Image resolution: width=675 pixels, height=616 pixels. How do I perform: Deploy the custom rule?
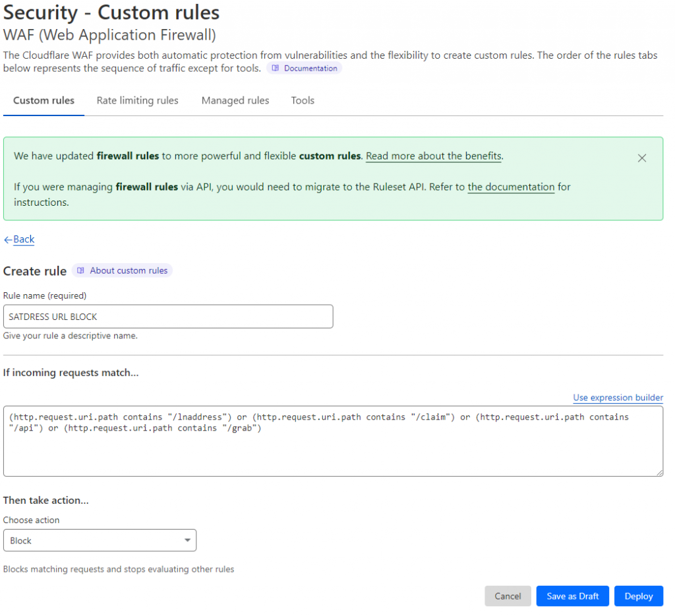[x=638, y=596]
